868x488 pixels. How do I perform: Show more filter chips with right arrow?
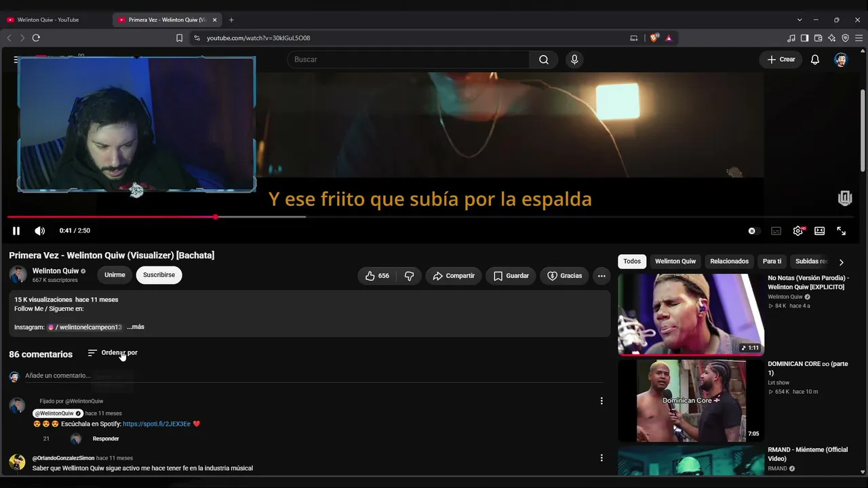(x=842, y=262)
